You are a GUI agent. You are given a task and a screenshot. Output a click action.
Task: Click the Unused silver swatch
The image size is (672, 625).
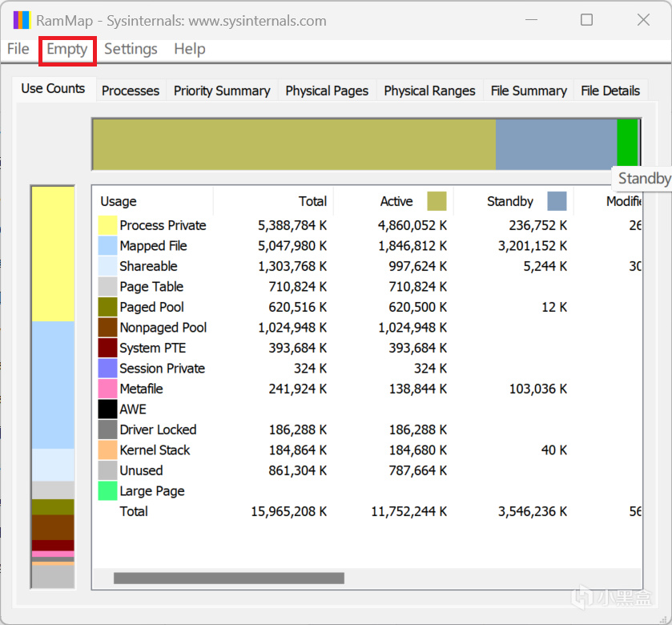coord(107,470)
